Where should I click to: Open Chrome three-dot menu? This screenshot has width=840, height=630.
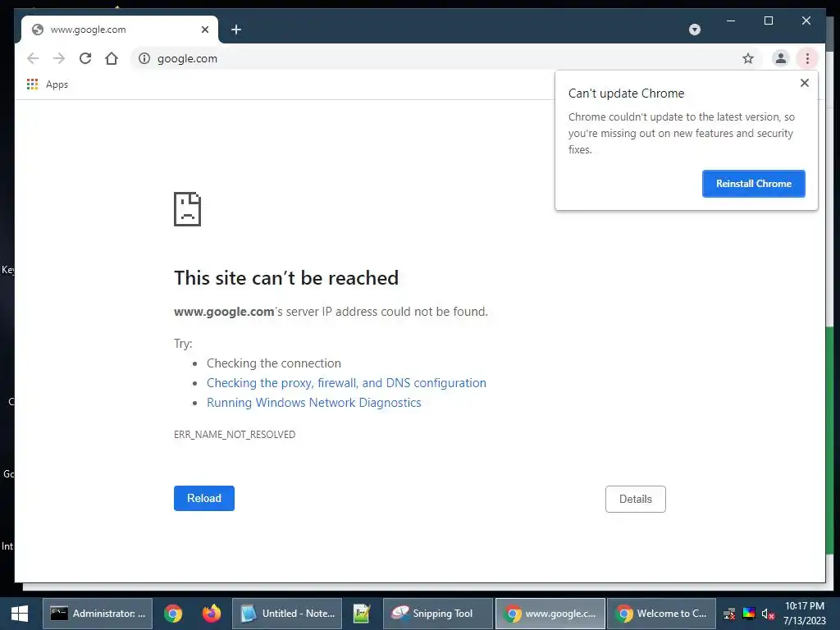coord(807,58)
